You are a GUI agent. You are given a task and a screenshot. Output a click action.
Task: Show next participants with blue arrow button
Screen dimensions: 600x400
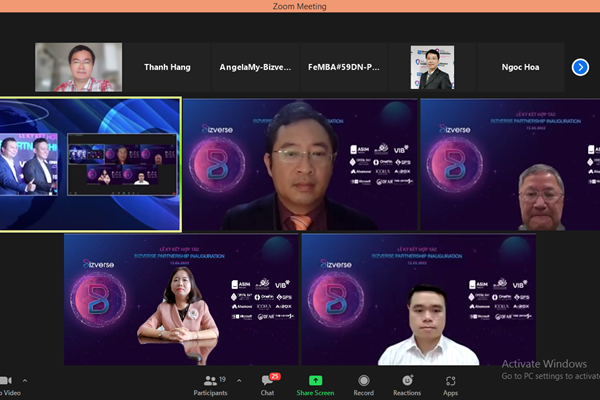pyautogui.click(x=580, y=67)
